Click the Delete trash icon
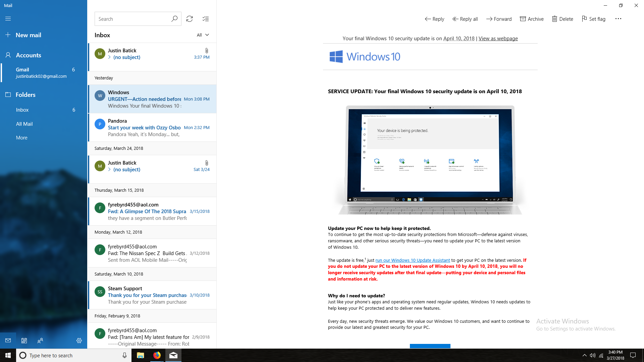The image size is (644, 362). click(554, 19)
